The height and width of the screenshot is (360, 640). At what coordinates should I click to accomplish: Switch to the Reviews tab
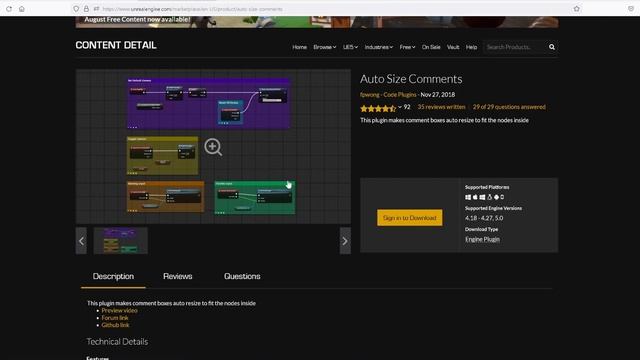[x=178, y=276]
